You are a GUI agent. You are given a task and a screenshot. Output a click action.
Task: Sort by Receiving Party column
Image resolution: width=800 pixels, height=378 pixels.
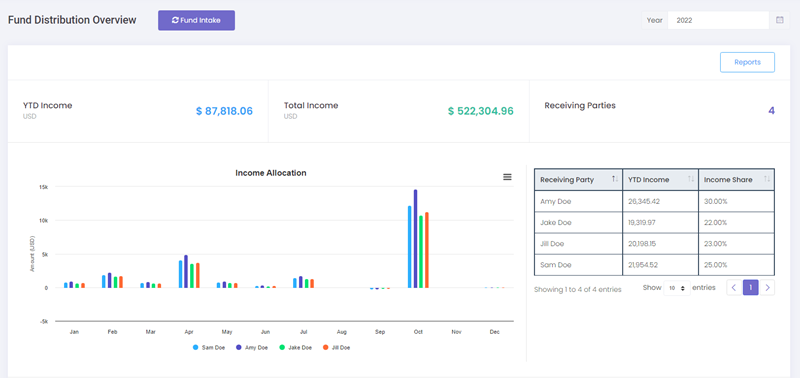point(578,180)
